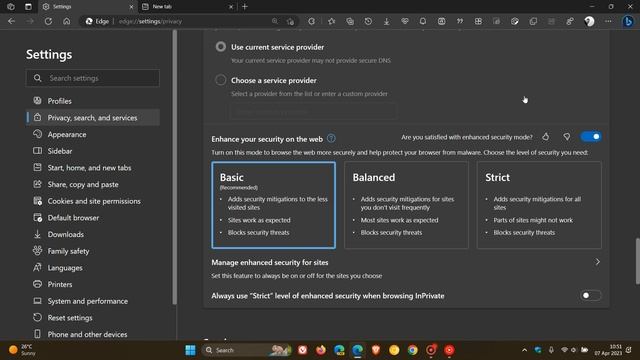Screen dimensions: 640x360
Task: Switch to the Settings tab
Action: pos(88,7)
